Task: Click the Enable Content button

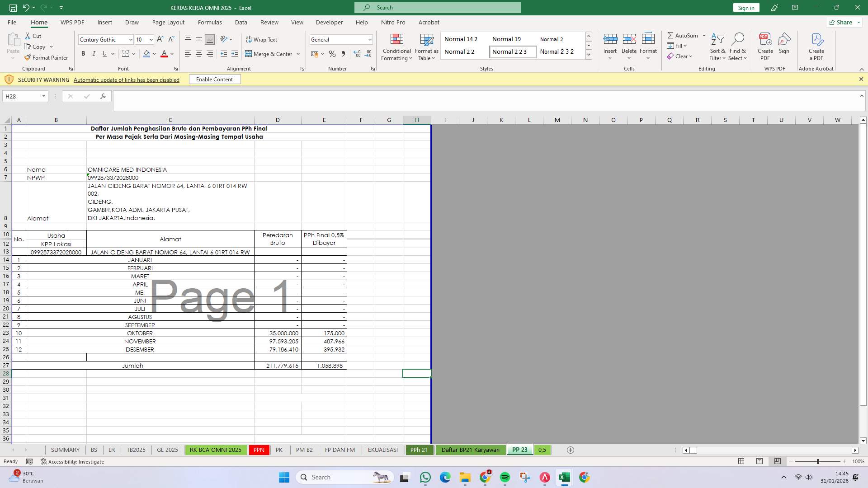Action: point(214,79)
